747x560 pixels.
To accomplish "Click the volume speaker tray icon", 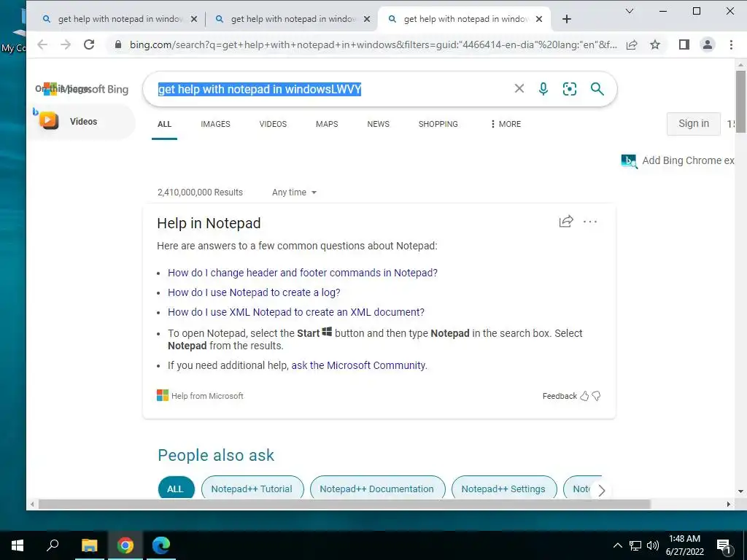I will (653, 545).
